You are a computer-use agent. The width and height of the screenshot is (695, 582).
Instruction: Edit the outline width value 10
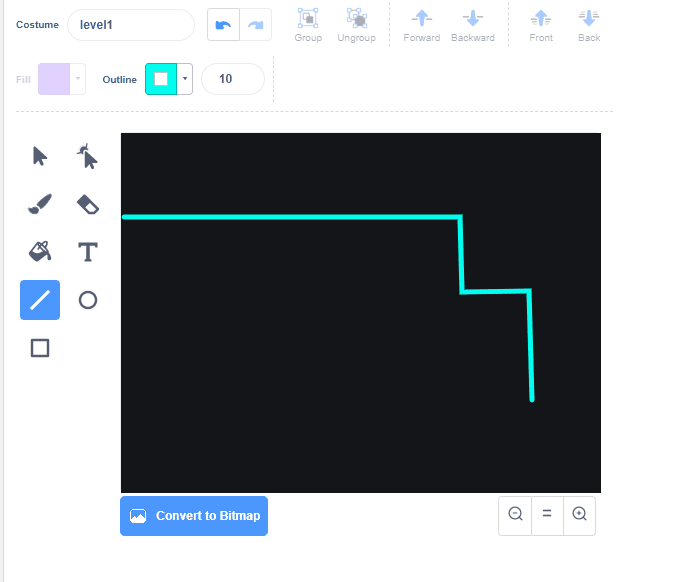(x=233, y=79)
